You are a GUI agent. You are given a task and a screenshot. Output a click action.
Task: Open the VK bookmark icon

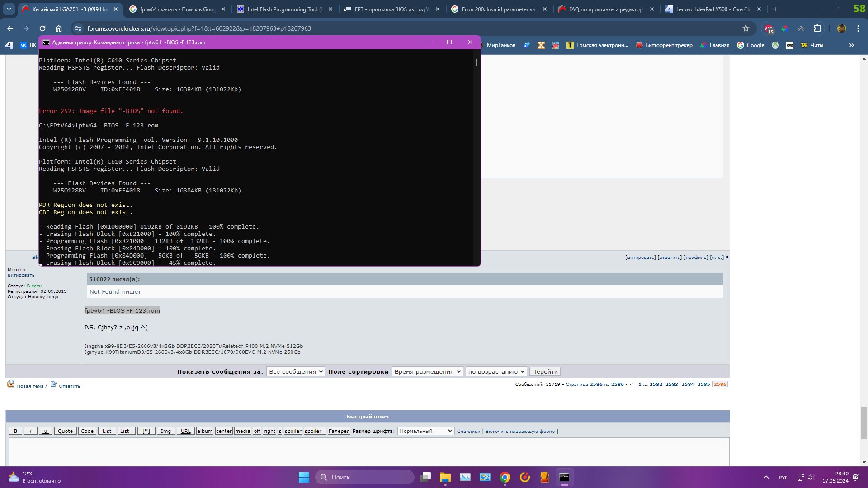(24, 45)
